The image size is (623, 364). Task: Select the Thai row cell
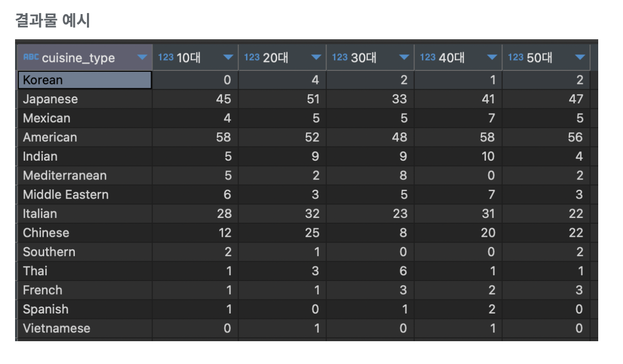(85, 271)
